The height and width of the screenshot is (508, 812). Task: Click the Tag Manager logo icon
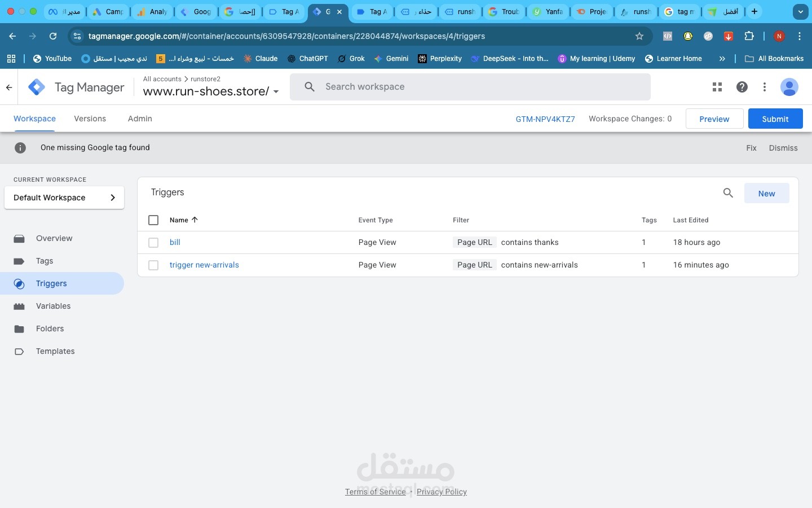(37, 87)
